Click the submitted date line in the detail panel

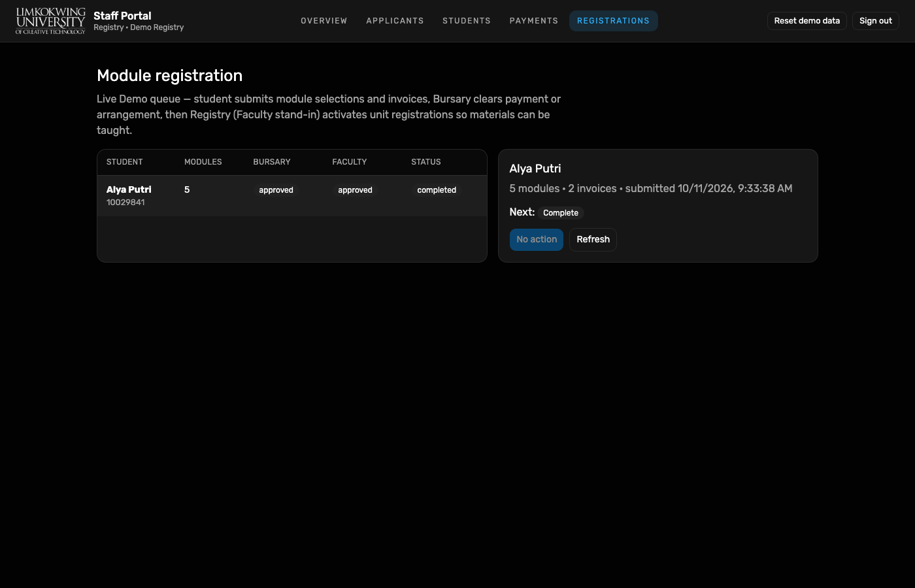click(x=651, y=189)
